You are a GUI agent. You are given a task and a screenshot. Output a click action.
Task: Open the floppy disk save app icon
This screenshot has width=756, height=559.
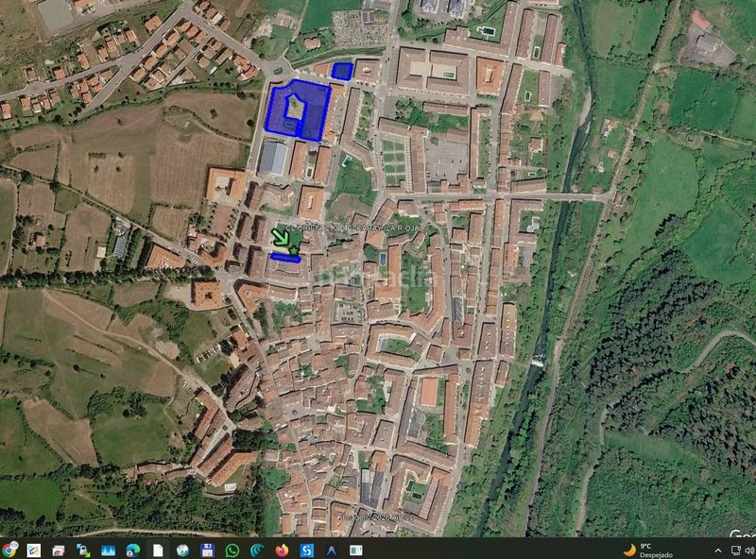[x=207, y=550]
